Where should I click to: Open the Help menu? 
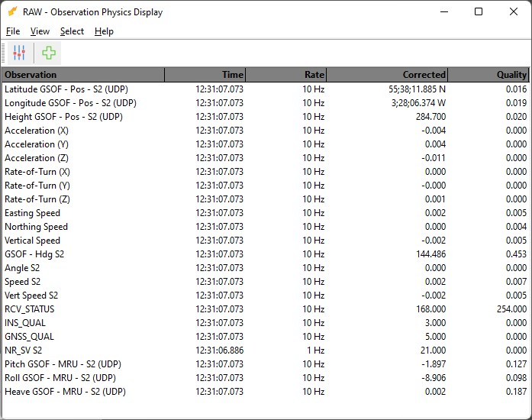[104, 31]
